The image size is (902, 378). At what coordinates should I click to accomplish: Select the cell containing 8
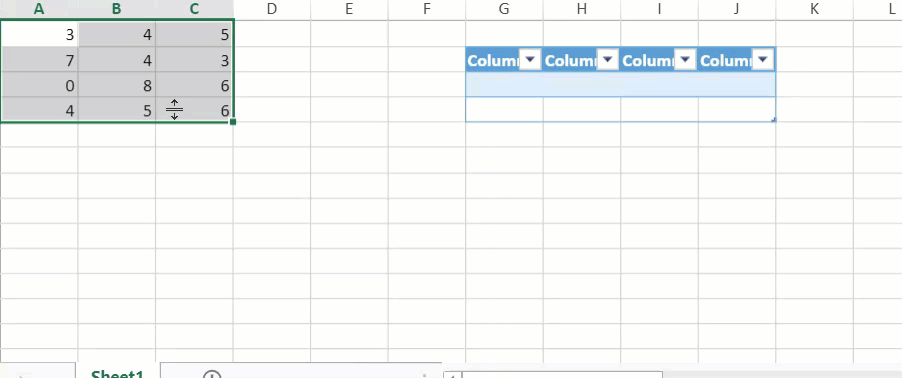[117, 85]
